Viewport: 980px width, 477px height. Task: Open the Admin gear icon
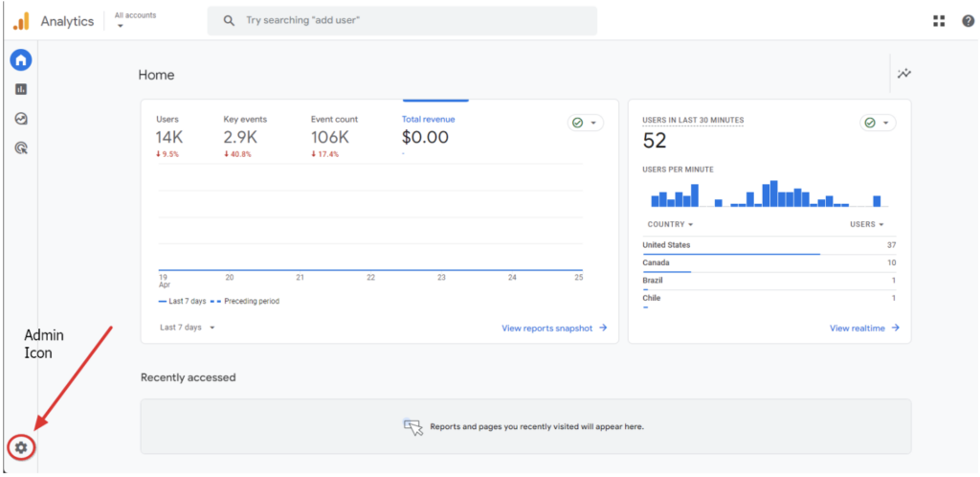tap(21, 446)
